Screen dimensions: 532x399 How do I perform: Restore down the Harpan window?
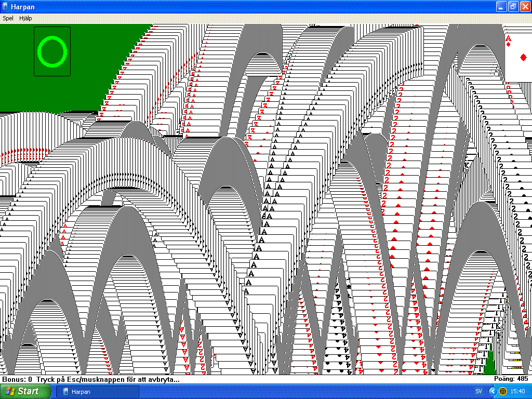point(513,6)
